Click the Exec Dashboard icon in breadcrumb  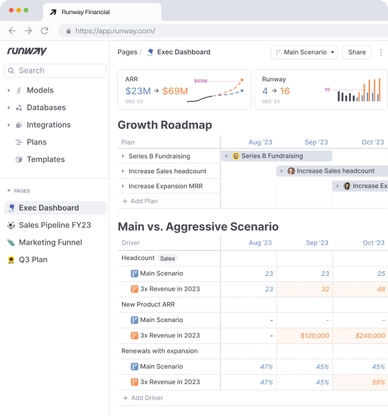[150, 52]
